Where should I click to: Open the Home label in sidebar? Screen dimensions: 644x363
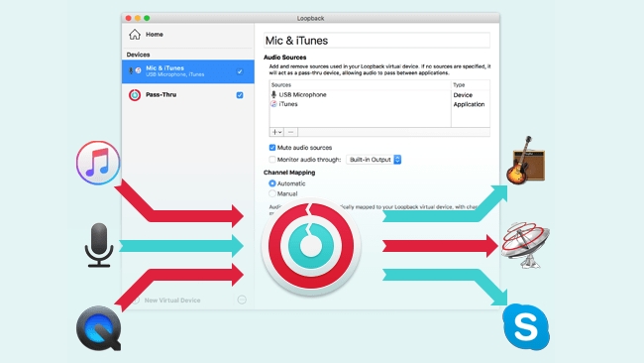coord(155,35)
